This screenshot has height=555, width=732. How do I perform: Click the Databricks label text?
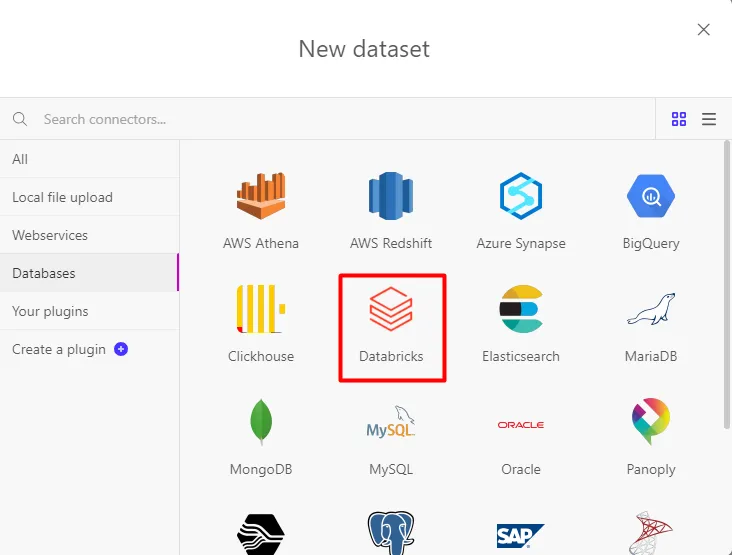(x=391, y=356)
